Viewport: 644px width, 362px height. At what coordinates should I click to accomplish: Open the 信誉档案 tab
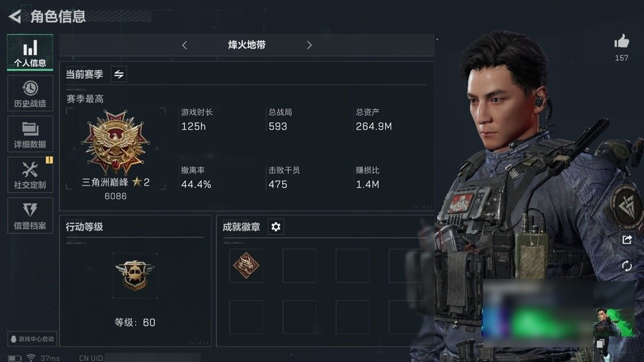(x=30, y=215)
